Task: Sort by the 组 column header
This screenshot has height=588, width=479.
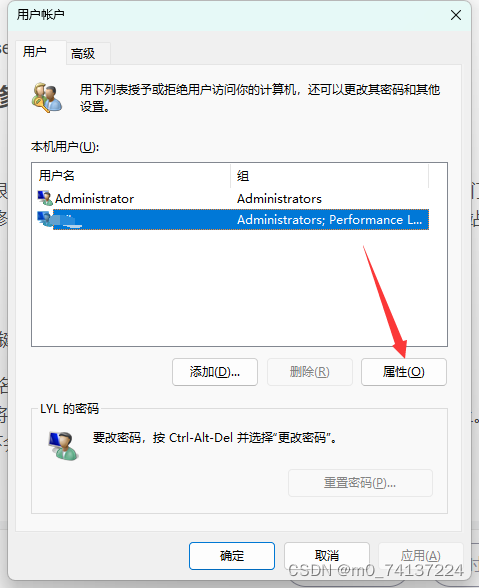Action: (329, 176)
